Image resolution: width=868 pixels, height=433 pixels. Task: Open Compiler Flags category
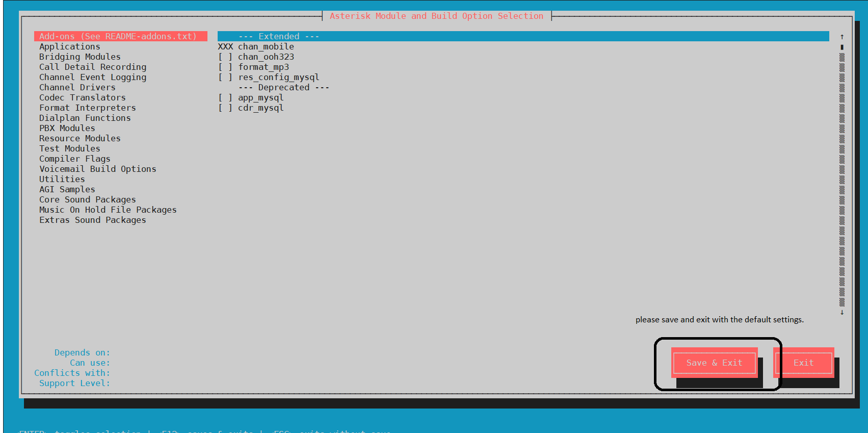[x=75, y=159]
